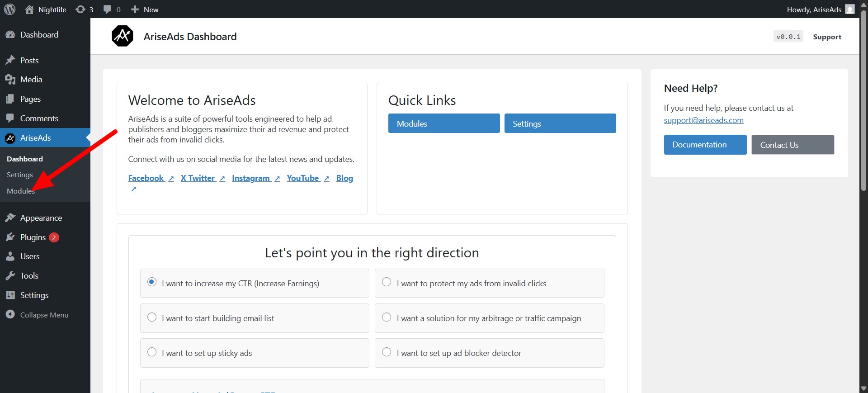Click the Dashboard gauge icon in sidebar

click(10, 35)
